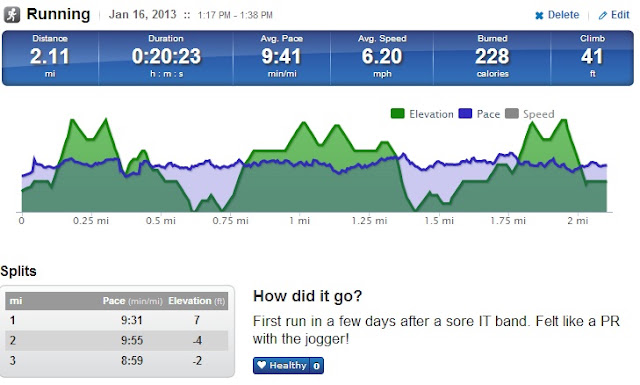This screenshot has height=385, width=640.
Task: Click the Pace column header in the Splits table
Action: 132,301
